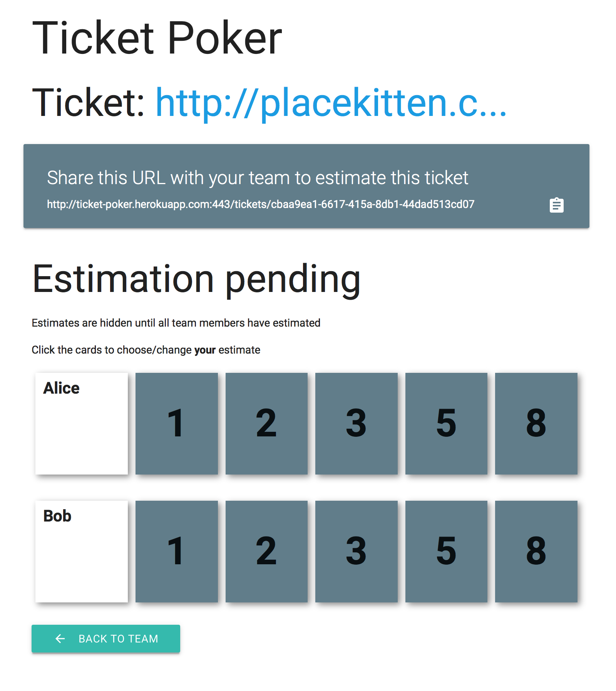This screenshot has height=691, width=616.
Task: Choose estimate 5 for Alice
Action: pyautogui.click(x=446, y=423)
